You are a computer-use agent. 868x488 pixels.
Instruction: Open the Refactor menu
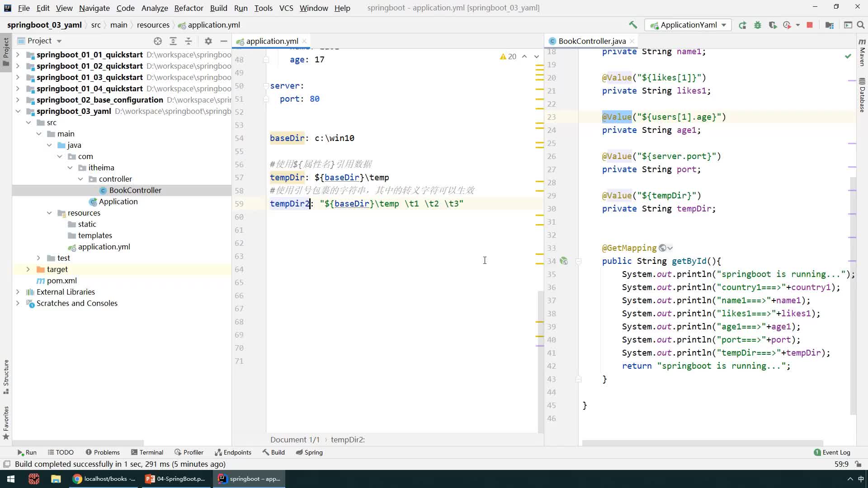pos(189,8)
